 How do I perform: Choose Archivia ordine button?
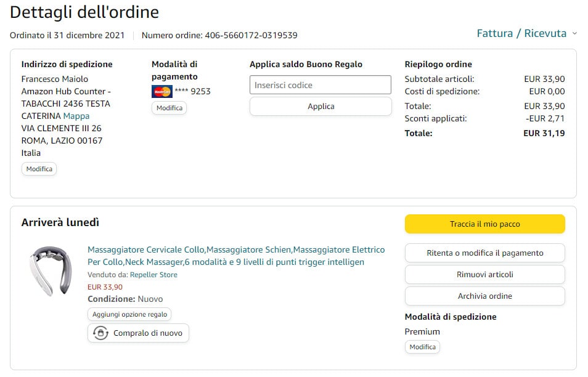click(484, 296)
